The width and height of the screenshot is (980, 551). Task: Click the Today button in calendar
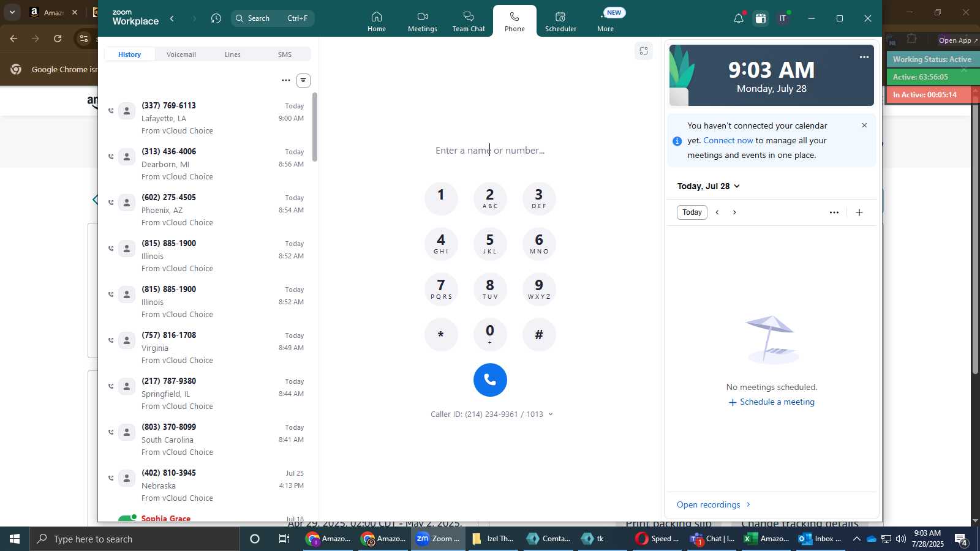[x=692, y=212]
